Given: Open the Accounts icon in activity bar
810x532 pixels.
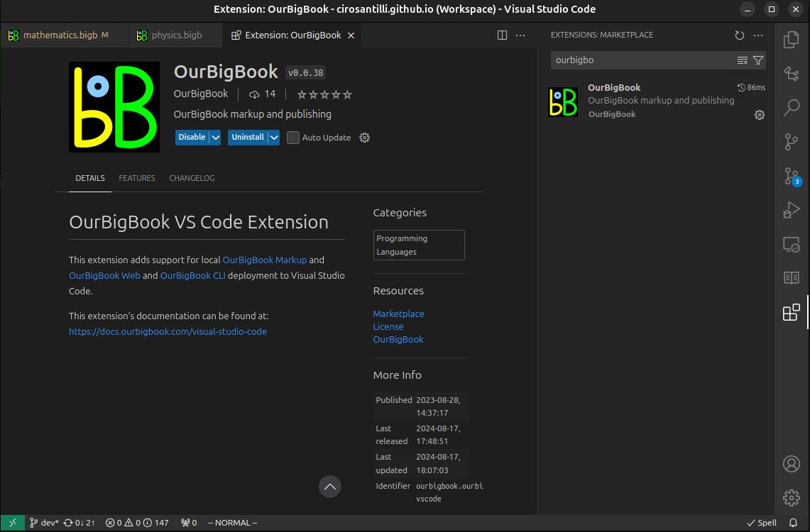Looking at the screenshot, I should click(791, 464).
